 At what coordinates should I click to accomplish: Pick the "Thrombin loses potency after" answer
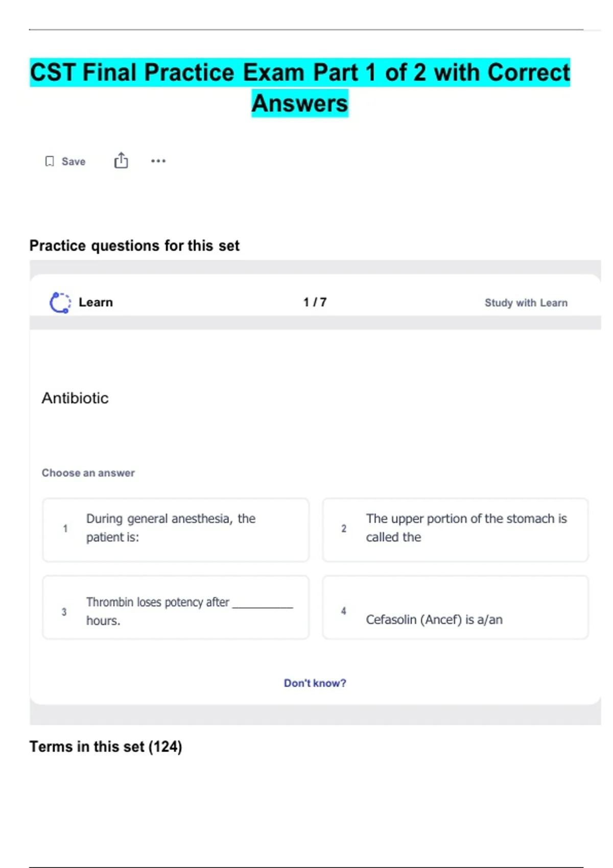(176, 607)
